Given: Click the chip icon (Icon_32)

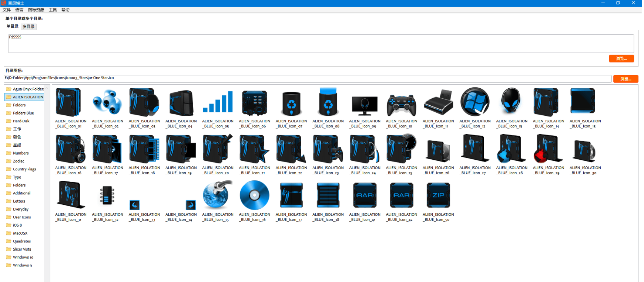Looking at the screenshot, I should click(x=107, y=196).
